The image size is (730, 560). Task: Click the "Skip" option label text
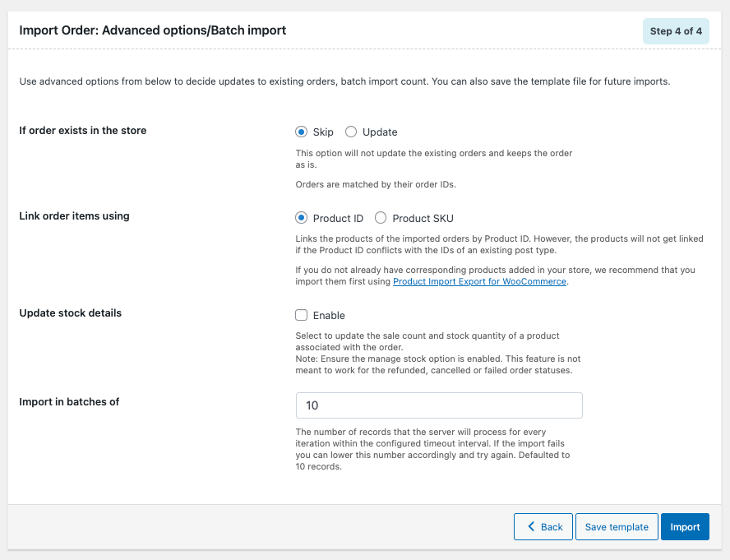(323, 132)
